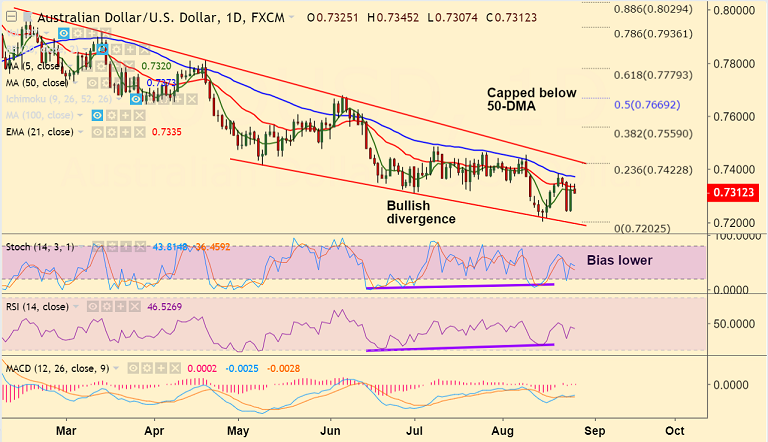Click the 0.76000 price axis label
This screenshot has width=768, height=442.
pyautogui.click(x=734, y=117)
